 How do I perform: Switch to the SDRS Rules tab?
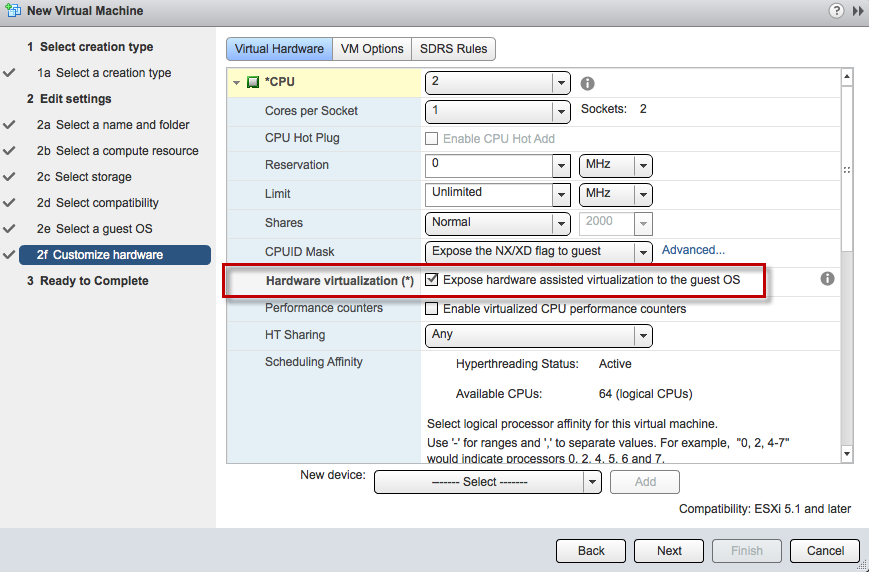(x=453, y=49)
